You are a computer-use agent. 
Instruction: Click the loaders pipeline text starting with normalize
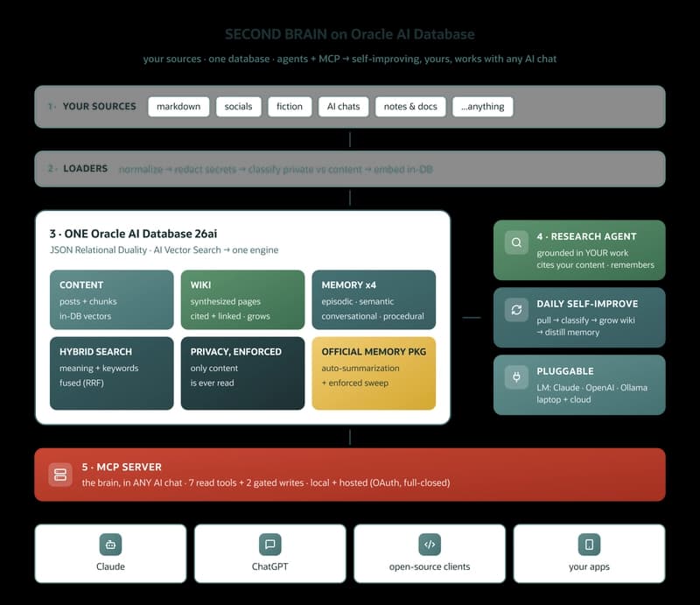click(276, 169)
